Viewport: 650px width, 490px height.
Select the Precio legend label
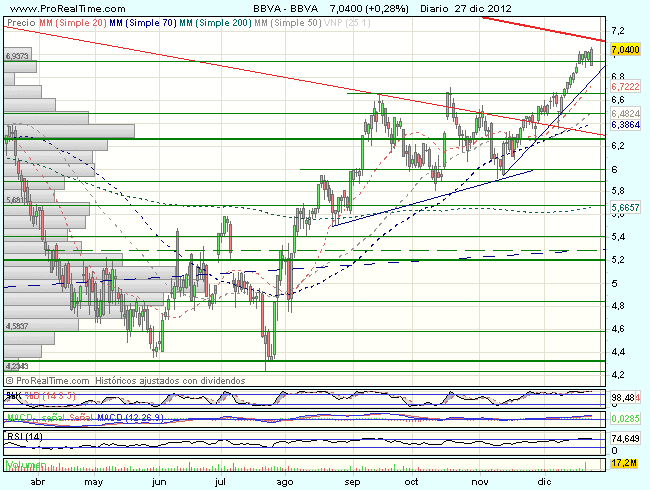tap(21, 23)
